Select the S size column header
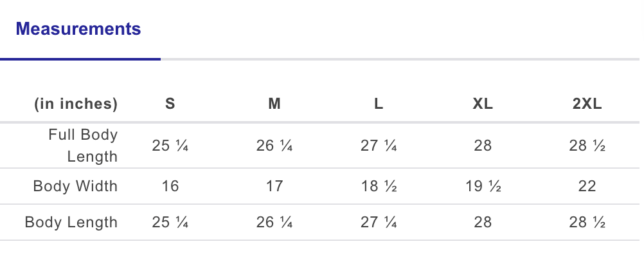The image size is (644, 255). 170,104
